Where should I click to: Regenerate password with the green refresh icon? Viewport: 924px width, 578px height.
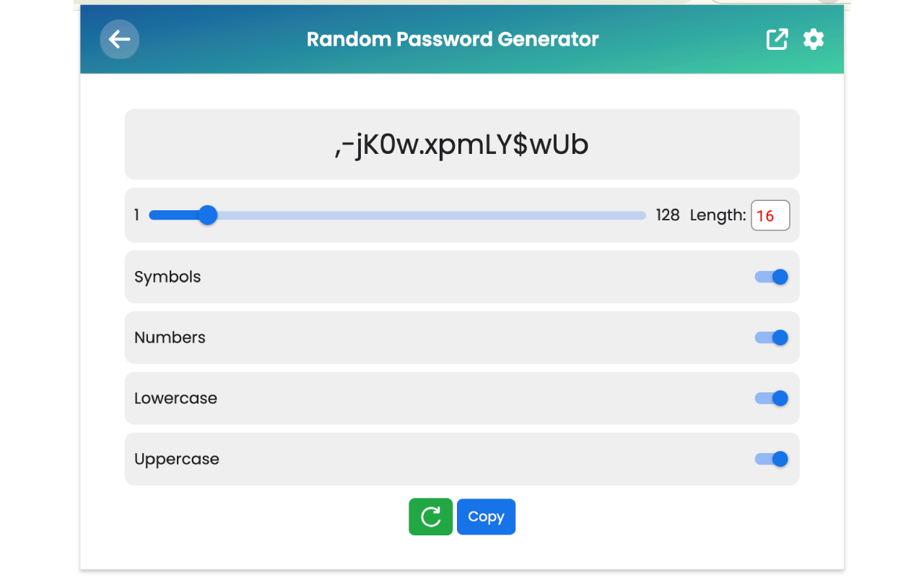[x=430, y=517]
